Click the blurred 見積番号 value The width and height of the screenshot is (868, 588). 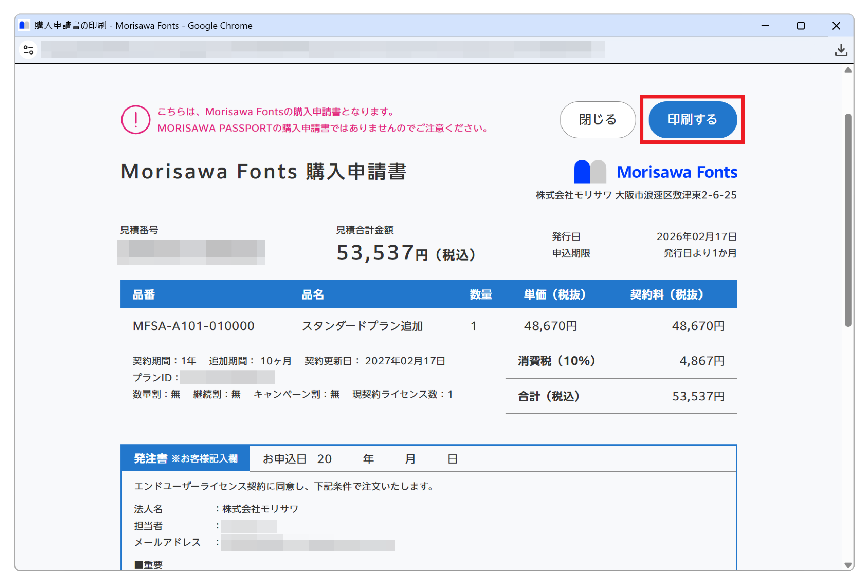191,252
